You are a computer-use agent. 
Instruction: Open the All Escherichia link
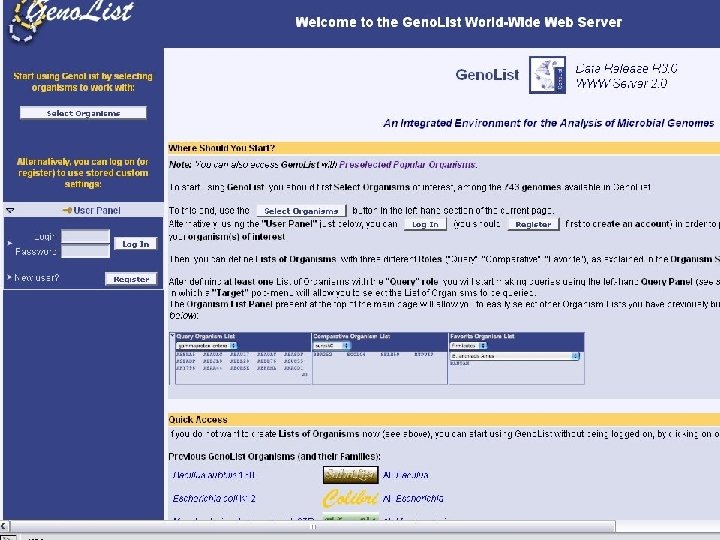pos(413,498)
